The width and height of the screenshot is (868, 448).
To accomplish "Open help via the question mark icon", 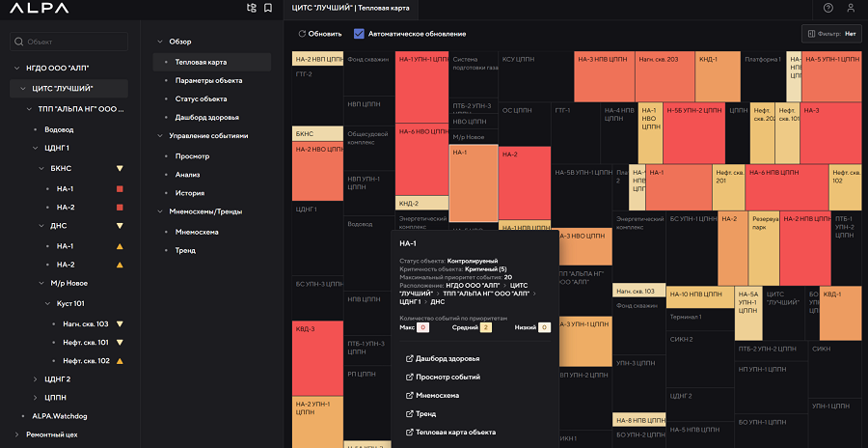I will click(828, 8).
